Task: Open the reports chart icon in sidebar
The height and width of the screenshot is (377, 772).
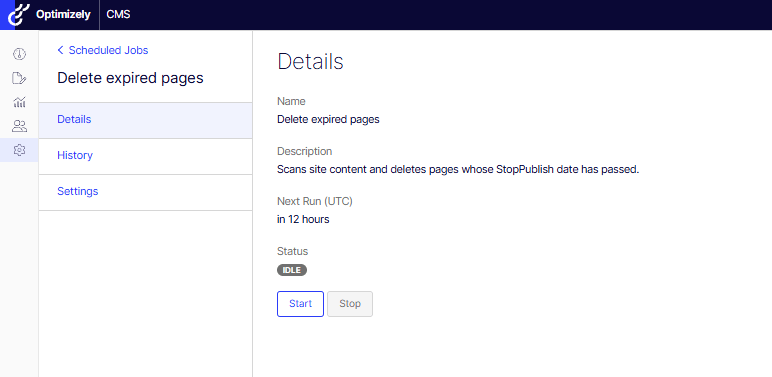Action: pos(19,102)
